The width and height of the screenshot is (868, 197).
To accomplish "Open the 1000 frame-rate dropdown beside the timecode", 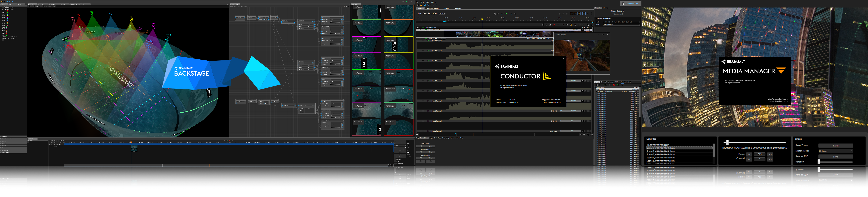I will [x=442, y=13].
